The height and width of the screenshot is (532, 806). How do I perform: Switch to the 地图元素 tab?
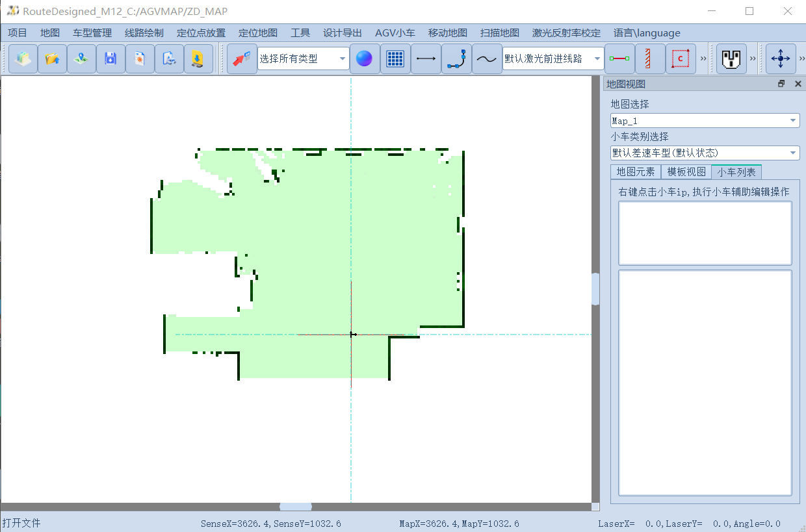pyautogui.click(x=636, y=172)
